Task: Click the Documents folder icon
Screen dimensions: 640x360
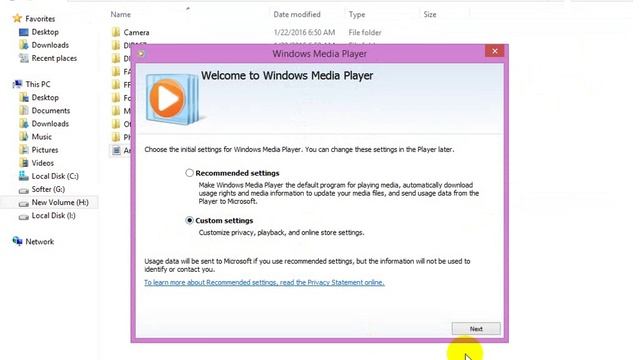Action: (24, 110)
